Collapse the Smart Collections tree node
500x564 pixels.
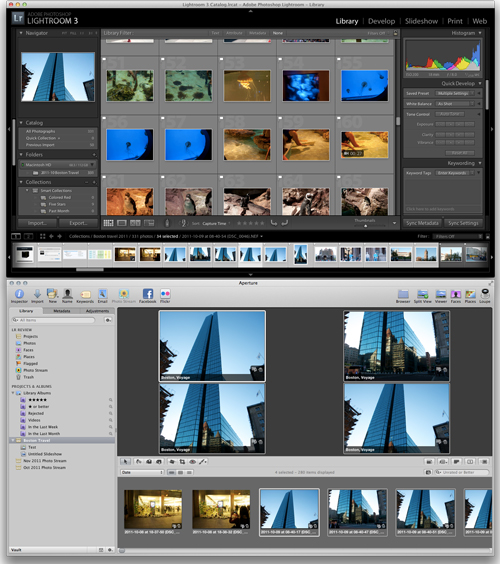tap(27, 190)
